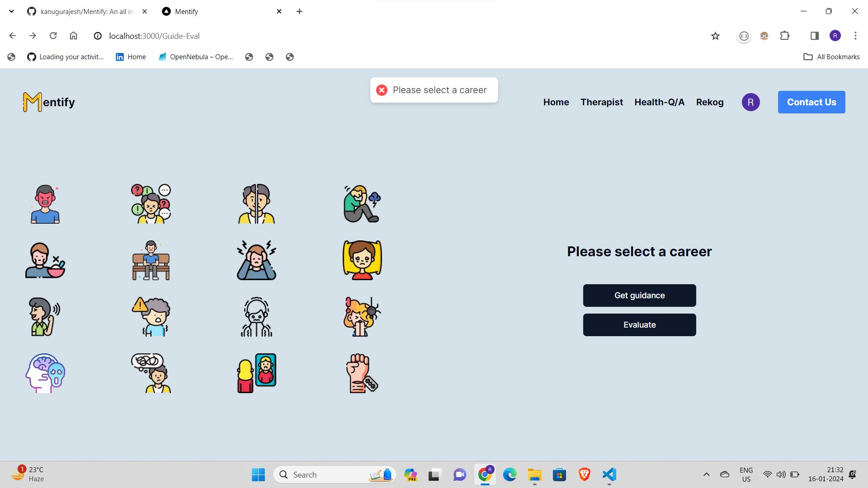868x488 pixels.
Task: Show hidden system tray icons chevron
Action: click(706, 474)
